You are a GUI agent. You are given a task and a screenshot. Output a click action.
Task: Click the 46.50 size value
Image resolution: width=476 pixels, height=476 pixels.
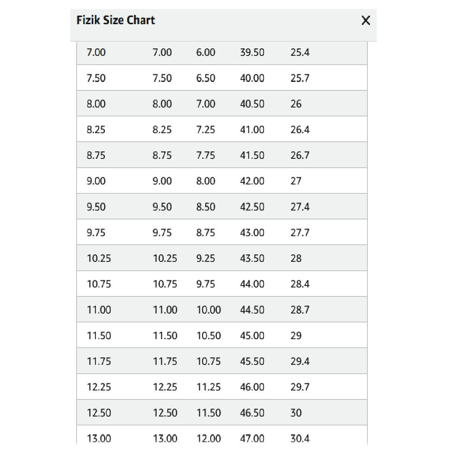(252, 413)
